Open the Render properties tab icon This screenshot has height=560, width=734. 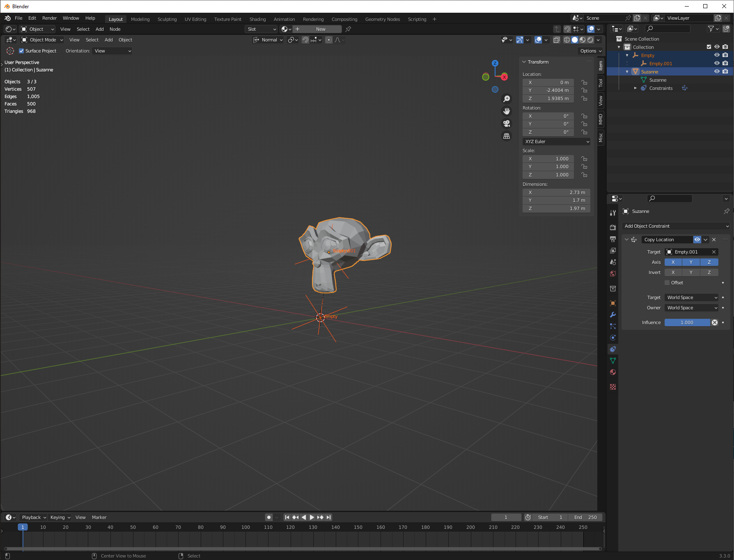[613, 228]
